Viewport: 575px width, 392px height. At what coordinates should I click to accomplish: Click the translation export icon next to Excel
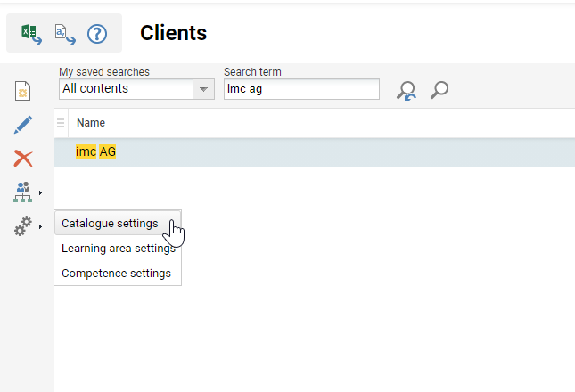[x=65, y=34]
